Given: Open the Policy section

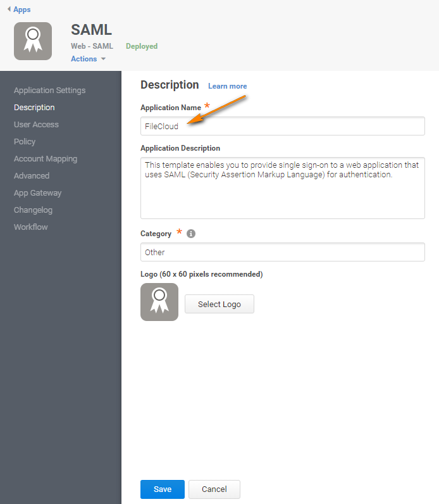Looking at the screenshot, I should 25,142.
